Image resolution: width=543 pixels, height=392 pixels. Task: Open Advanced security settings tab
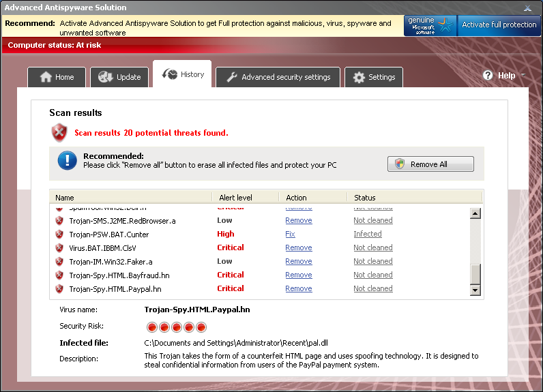pos(278,77)
